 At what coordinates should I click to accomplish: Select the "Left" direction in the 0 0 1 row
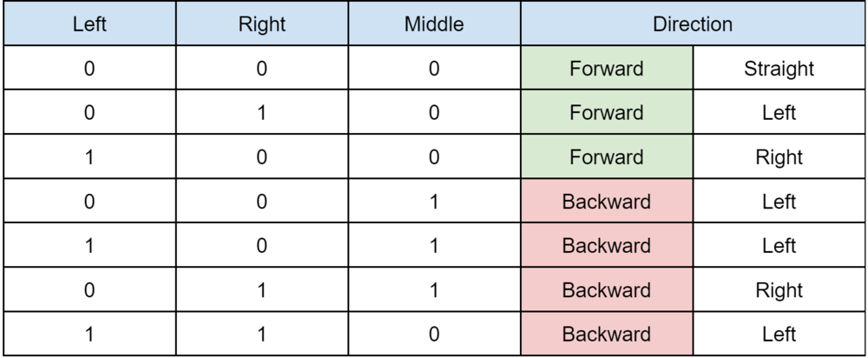coord(779,201)
